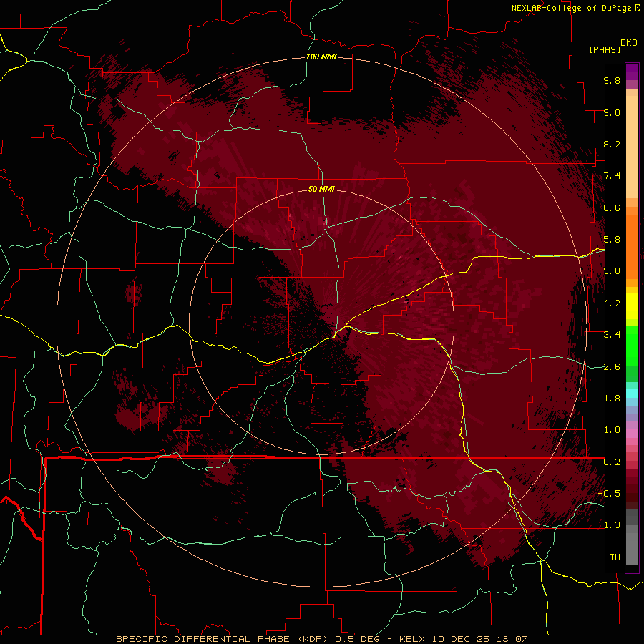Click the 4.2 scale label
The height and width of the screenshot is (644, 644).
point(612,303)
